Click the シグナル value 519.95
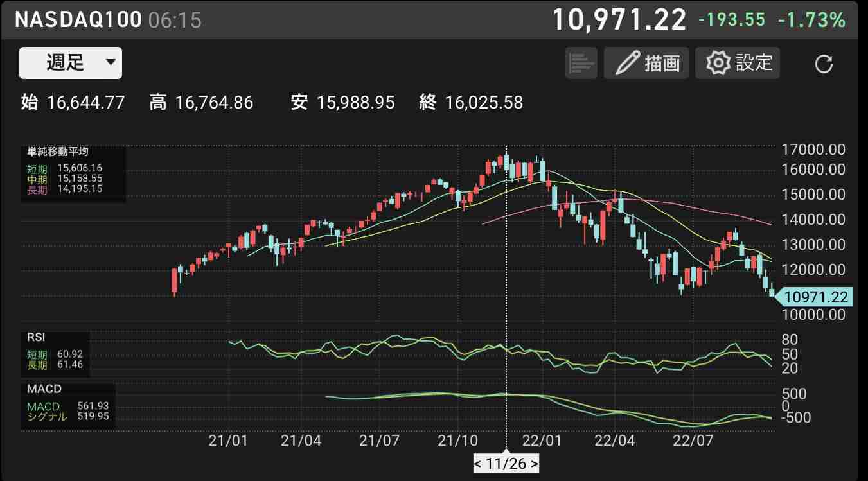The height and width of the screenshot is (481, 868). [x=93, y=416]
